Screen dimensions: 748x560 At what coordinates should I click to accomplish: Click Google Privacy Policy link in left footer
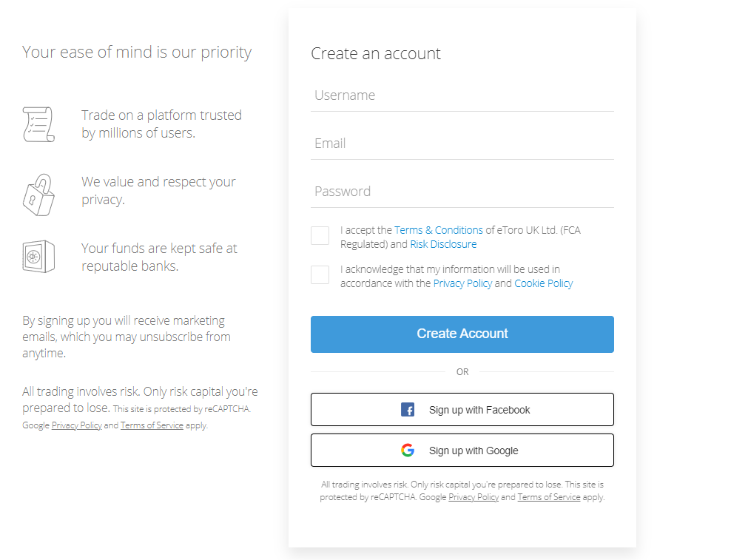pos(76,425)
